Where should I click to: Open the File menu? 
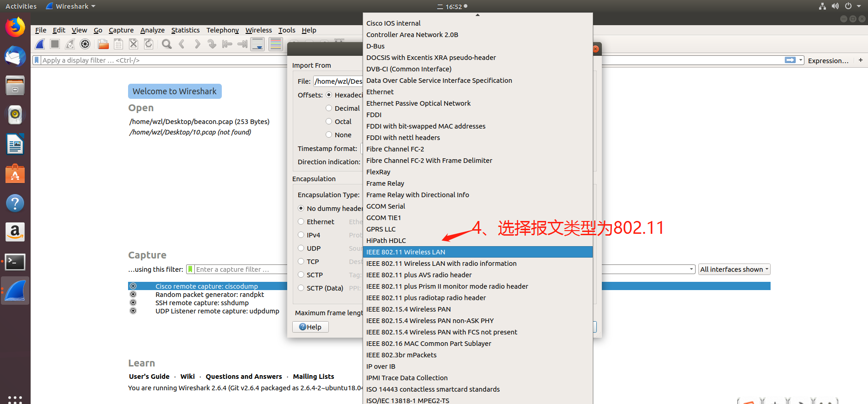(41, 30)
